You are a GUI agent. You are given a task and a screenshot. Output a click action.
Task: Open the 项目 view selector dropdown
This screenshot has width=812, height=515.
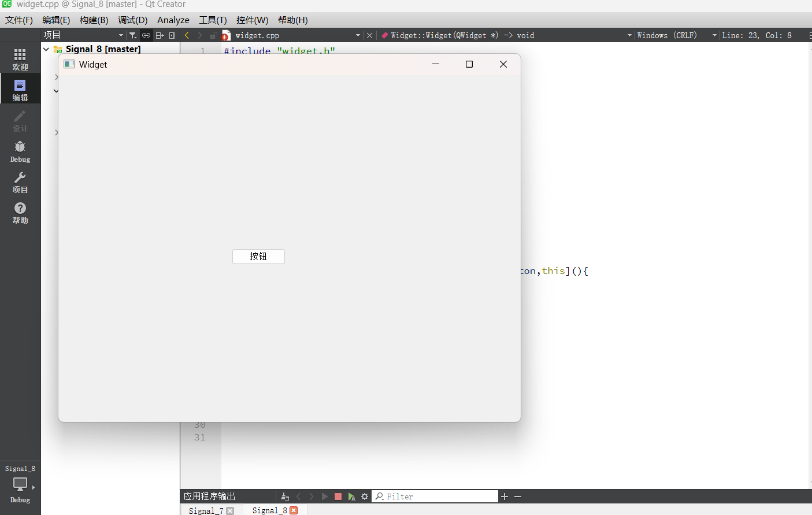(83, 35)
